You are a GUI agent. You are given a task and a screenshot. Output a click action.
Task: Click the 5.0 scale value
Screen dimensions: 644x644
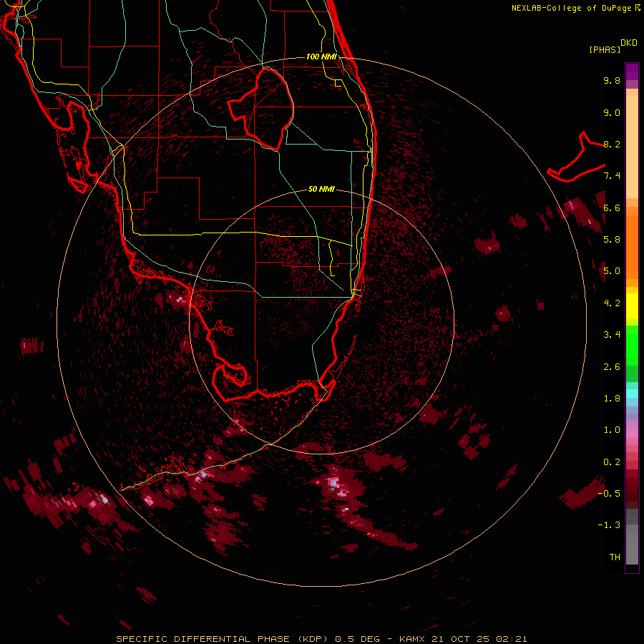612,271
